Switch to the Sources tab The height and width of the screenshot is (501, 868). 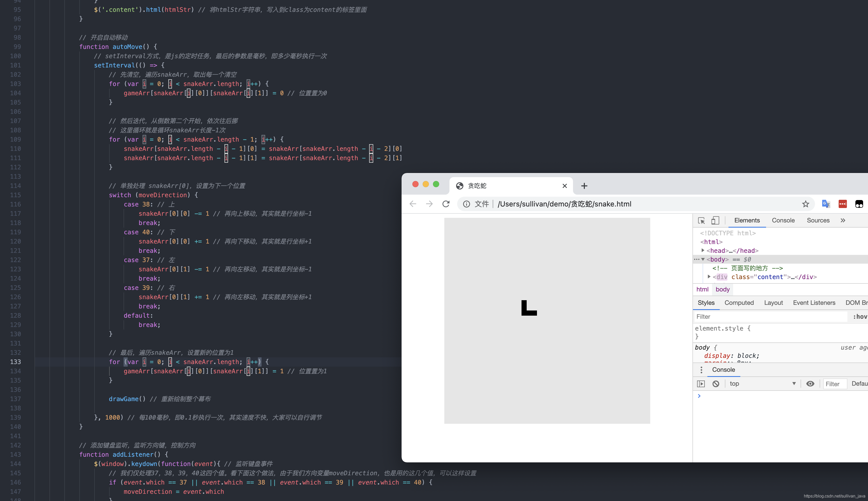point(818,221)
